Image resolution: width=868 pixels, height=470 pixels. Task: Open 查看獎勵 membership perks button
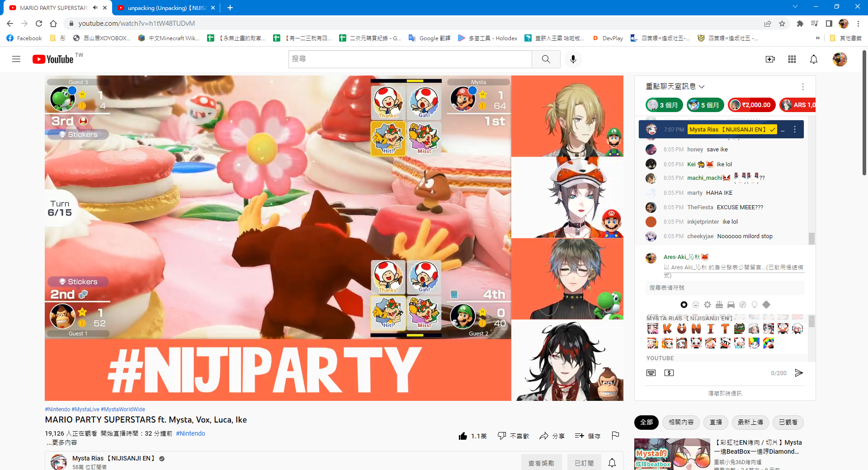(541, 463)
